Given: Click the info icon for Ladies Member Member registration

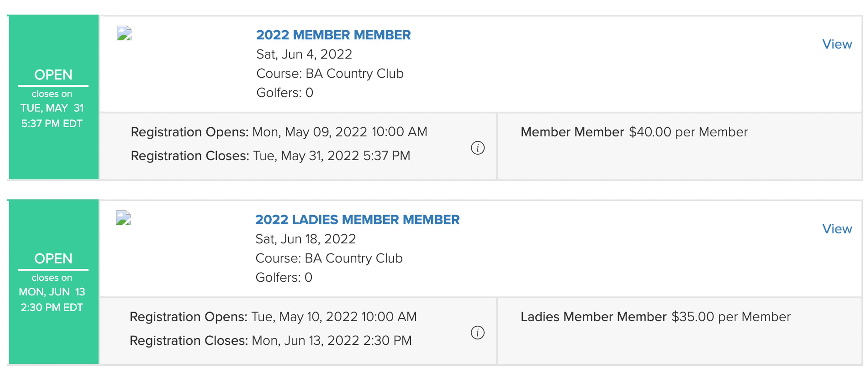Looking at the screenshot, I should [477, 332].
